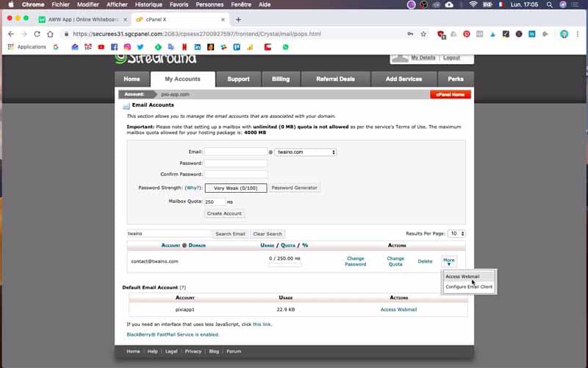Open the twaino.com domain dropdown
The height and width of the screenshot is (368, 588).
[x=306, y=152]
